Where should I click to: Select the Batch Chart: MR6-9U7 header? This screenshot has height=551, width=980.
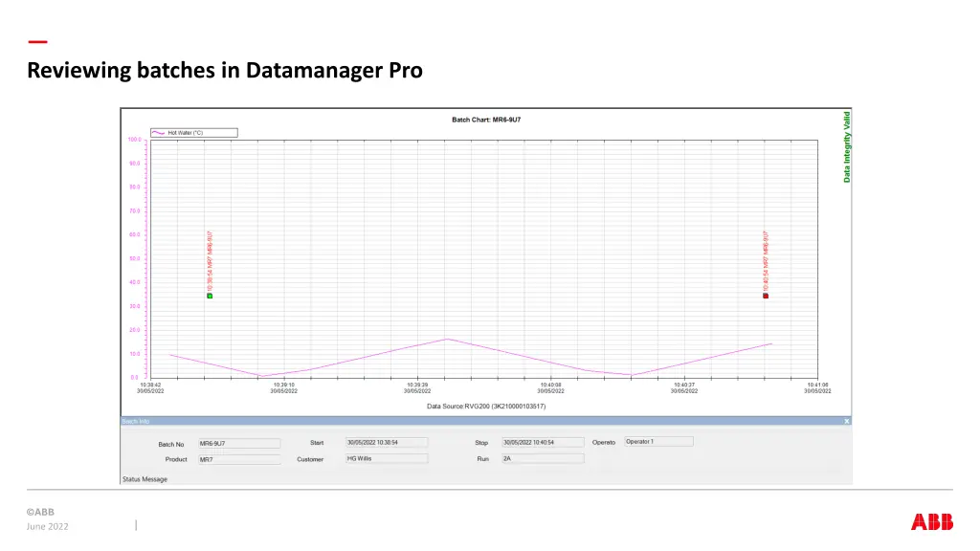pos(486,120)
